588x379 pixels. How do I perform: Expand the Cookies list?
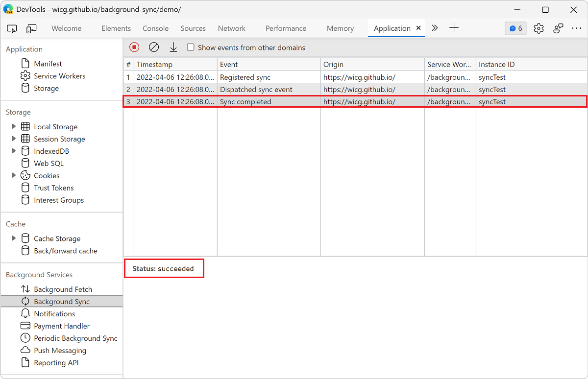click(x=13, y=175)
